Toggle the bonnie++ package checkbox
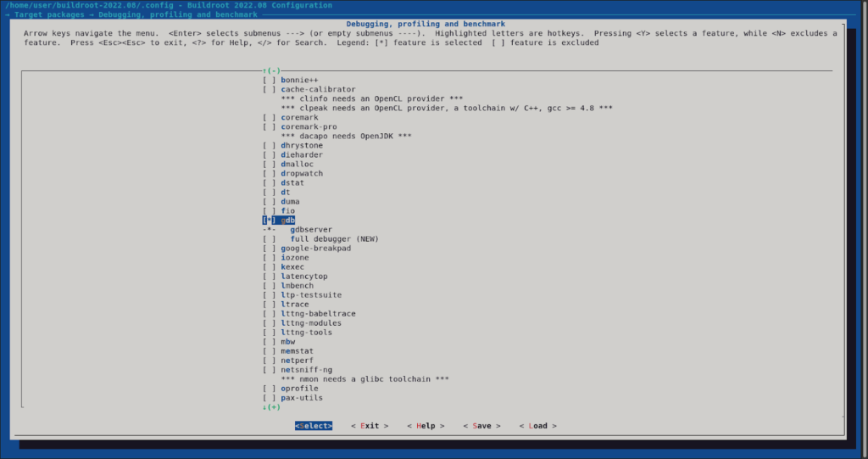Viewport: 868px width, 459px height. click(x=269, y=80)
